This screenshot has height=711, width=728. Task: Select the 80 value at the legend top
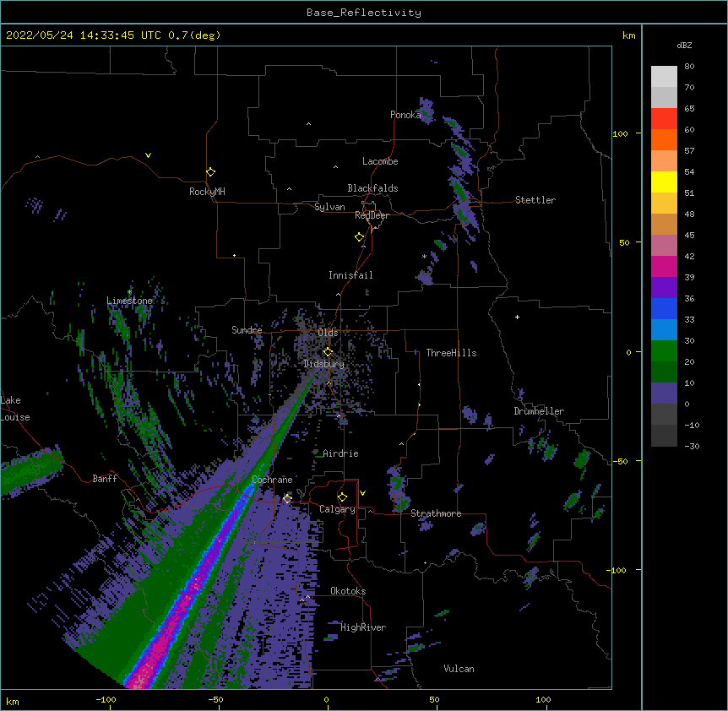(x=689, y=67)
